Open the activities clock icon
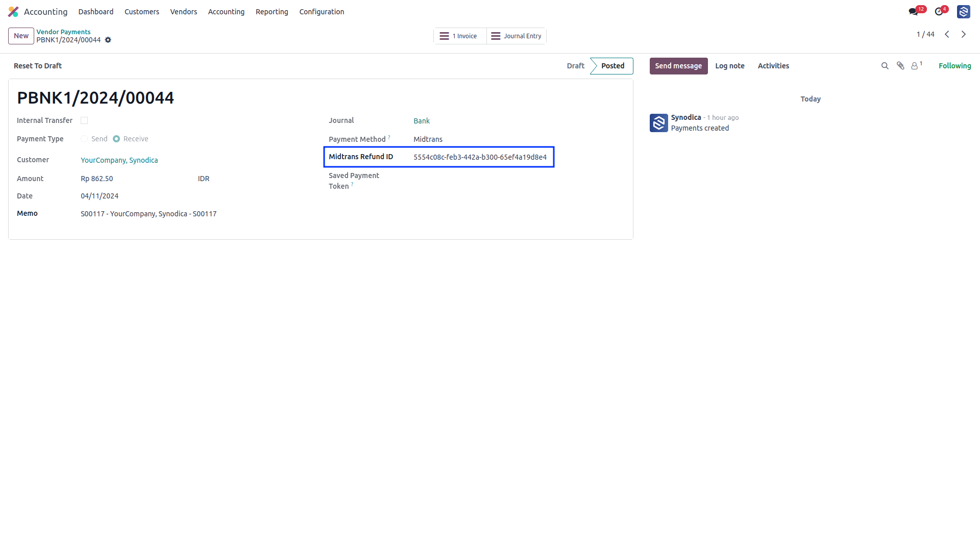Screen dimensions: 980x551 [x=939, y=12]
